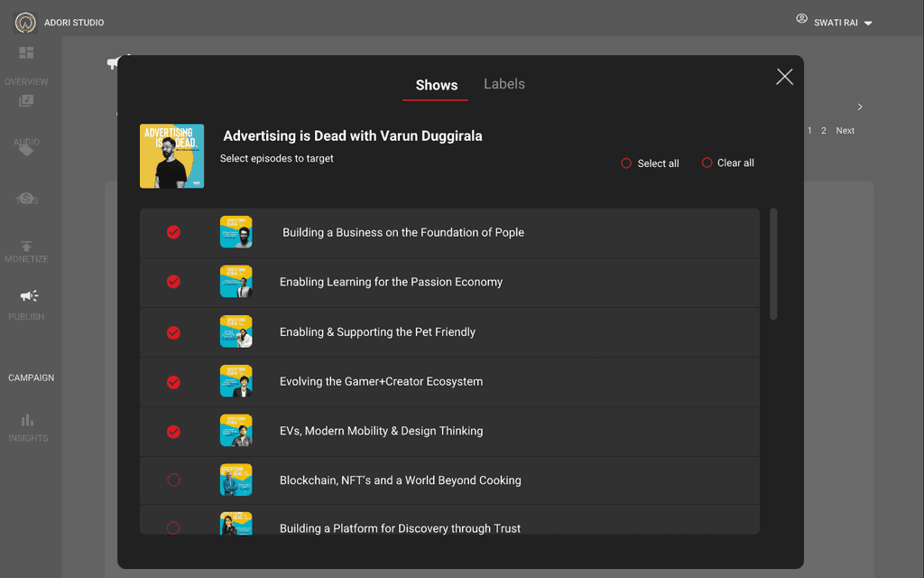Viewport: 924px width, 578px height.
Task: Click the title Blockchain, NFT's and a World Beyond Cooking
Action: (400, 480)
